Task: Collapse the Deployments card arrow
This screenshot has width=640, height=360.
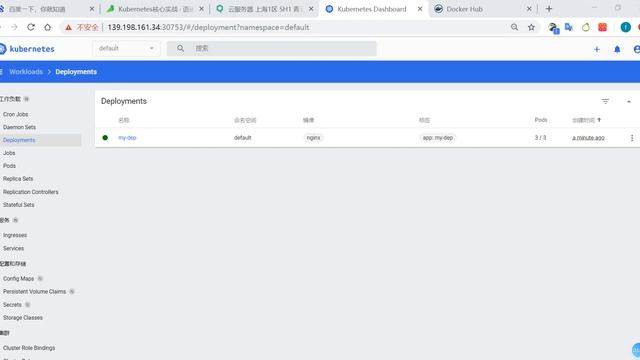Action: point(629,101)
